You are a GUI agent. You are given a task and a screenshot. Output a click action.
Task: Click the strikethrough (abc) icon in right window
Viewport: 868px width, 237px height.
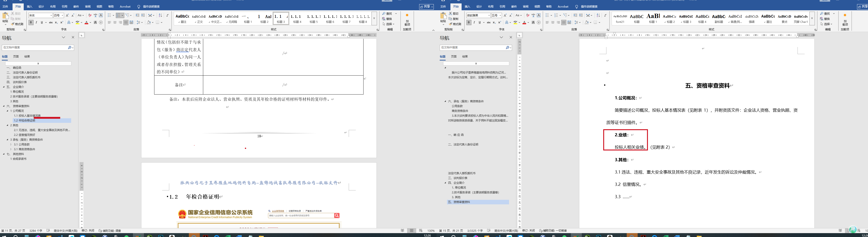click(x=489, y=23)
